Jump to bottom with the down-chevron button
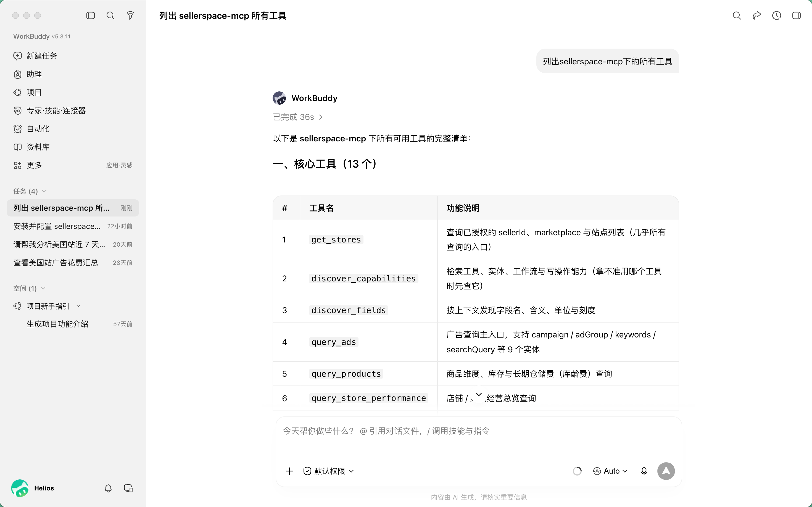Image resolution: width=812 pixels, height=507 pixels. 479,394
